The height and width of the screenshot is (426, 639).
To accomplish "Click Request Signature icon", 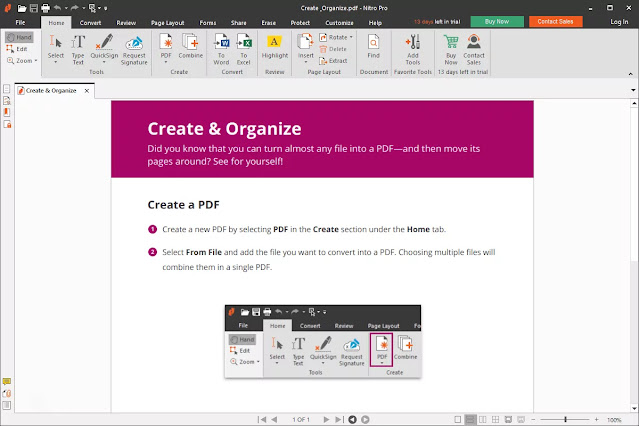I will tap(134, 43).
